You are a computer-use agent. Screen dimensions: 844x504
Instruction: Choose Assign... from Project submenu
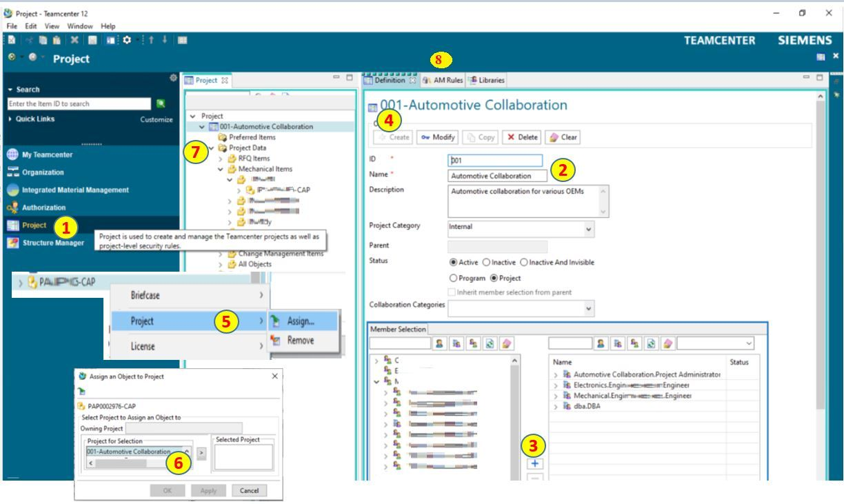click(302, 321)
